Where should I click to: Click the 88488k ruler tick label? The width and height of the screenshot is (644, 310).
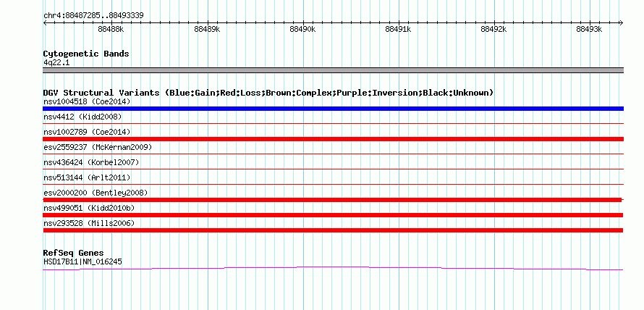pos(111,29)
